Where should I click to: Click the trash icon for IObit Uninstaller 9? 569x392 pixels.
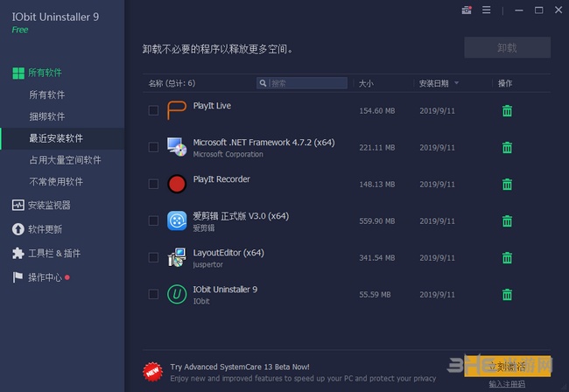[507, 295]
